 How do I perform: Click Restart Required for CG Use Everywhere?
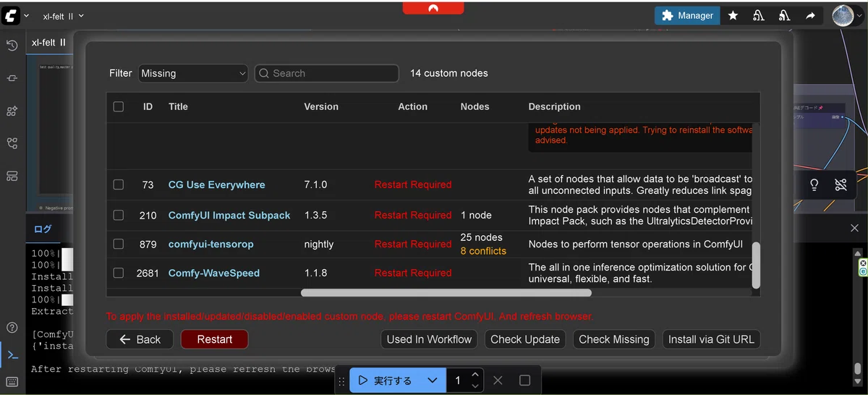point(413,184)
